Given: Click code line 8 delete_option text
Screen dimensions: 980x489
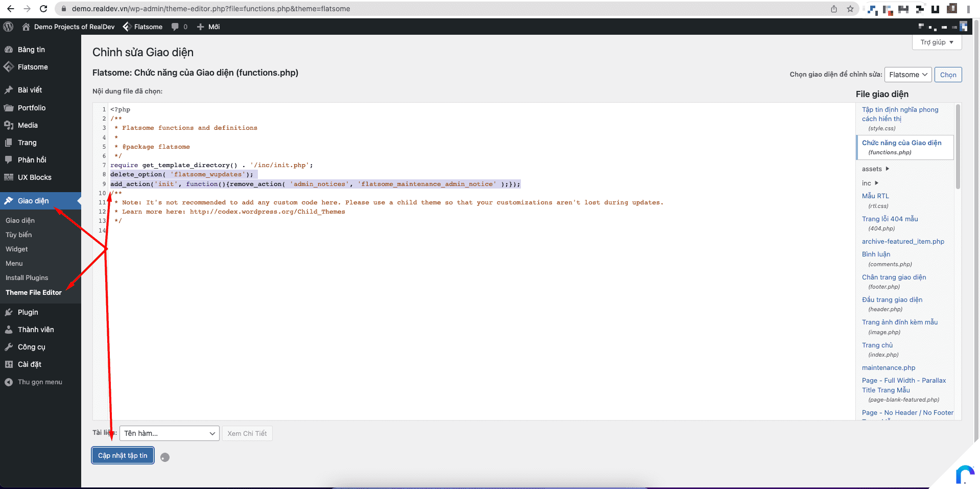Looking at the screenshot, I should click(182, 174).
